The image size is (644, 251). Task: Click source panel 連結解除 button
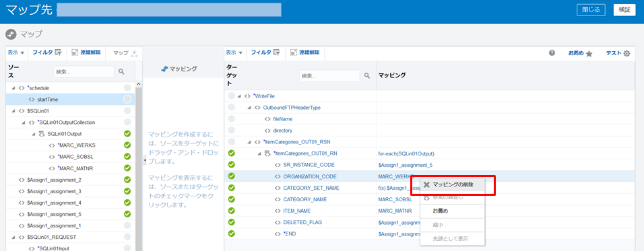(x=86, y=52)
